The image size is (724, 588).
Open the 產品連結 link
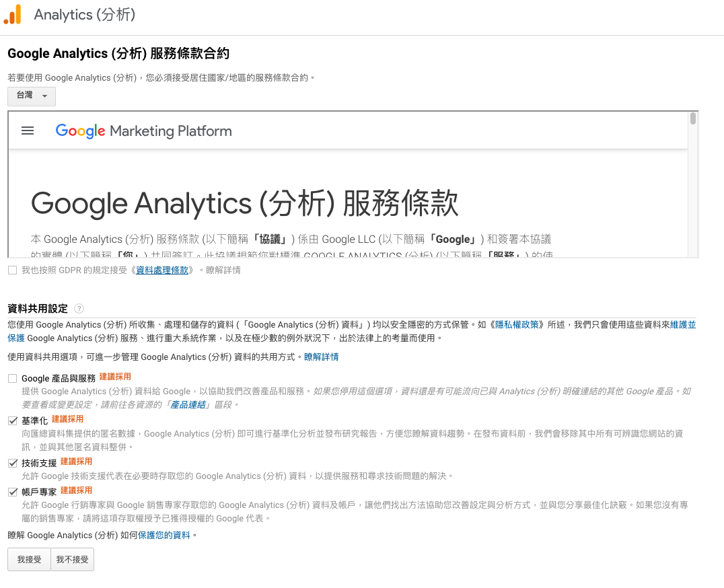(x=188, y=405)
